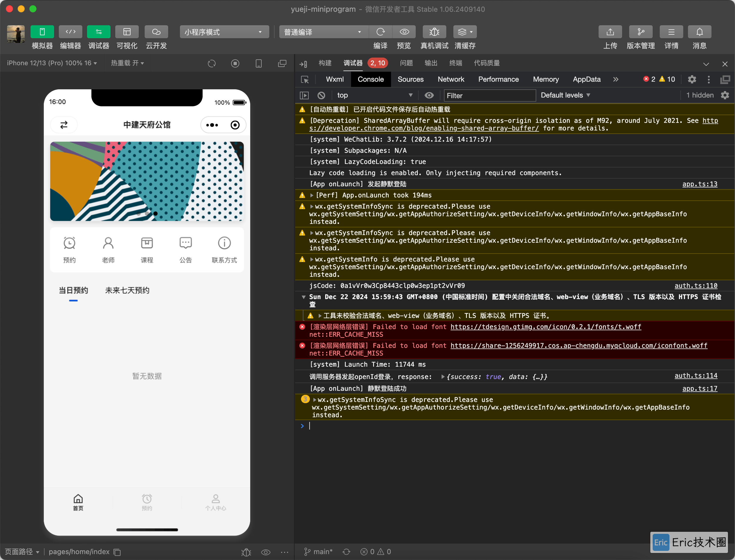The width and height of the screenshot is (735, 560).
Task: Open the Wxml devtools tab
Action: click(335, 79)
